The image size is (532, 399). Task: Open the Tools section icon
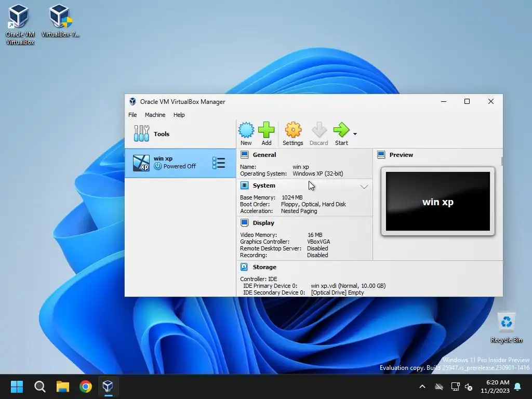[x=141, y=134]
